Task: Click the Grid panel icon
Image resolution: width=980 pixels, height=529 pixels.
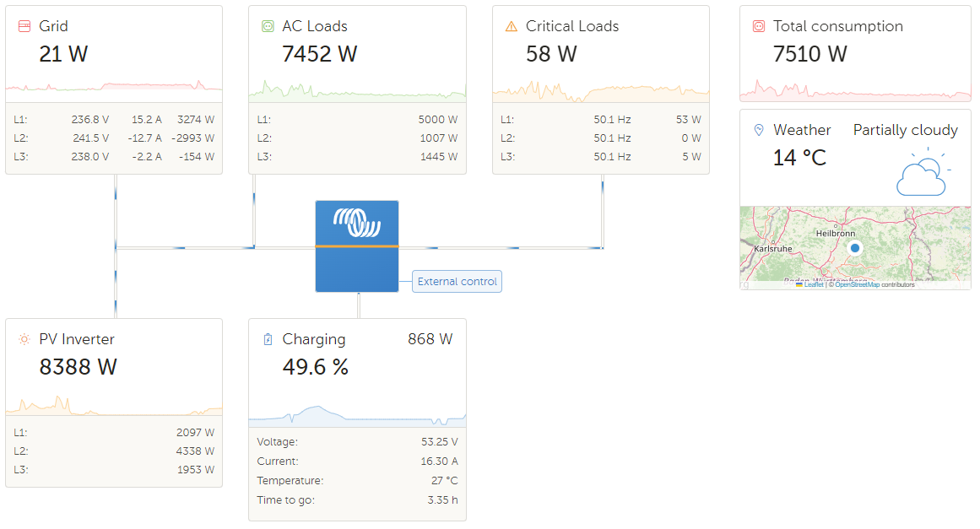Action: click(24, 27)
